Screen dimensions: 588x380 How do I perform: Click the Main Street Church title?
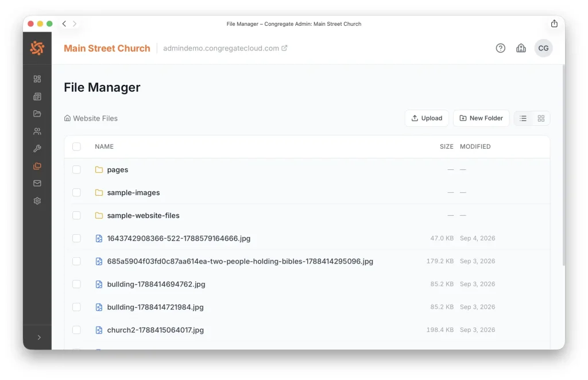click(107, 48)
